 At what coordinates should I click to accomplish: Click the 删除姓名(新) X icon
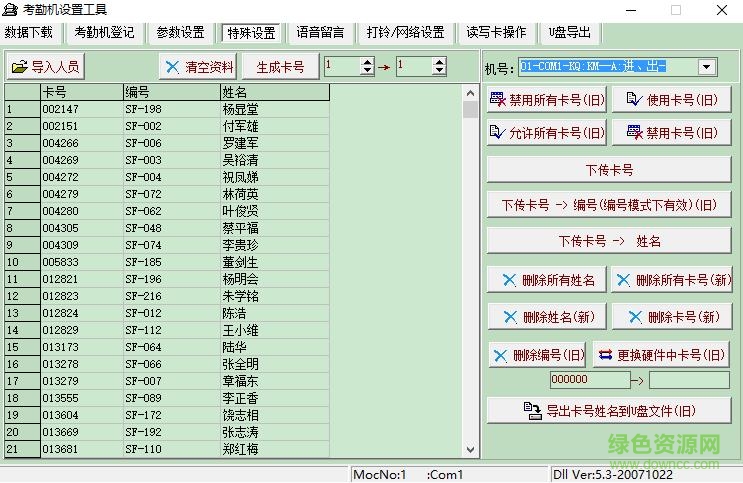[510, 317]
